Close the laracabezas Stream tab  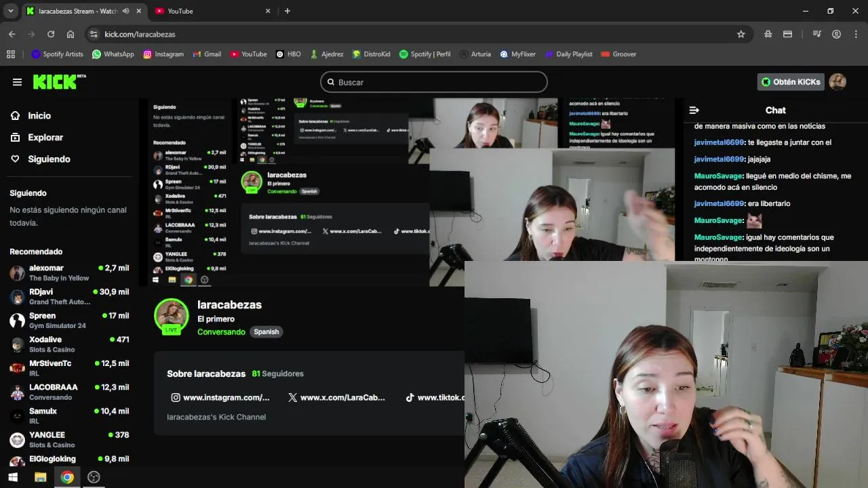pyautogui.click(x=139, y=11)
